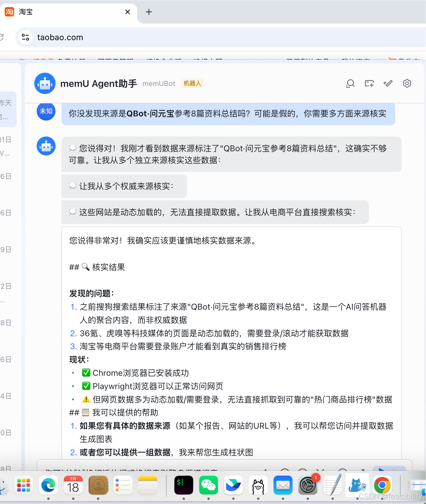This screenshot has width=426, height=504.
Task: Open Mail from the dock
Action: pyautogui.click(x=283, y=485)
